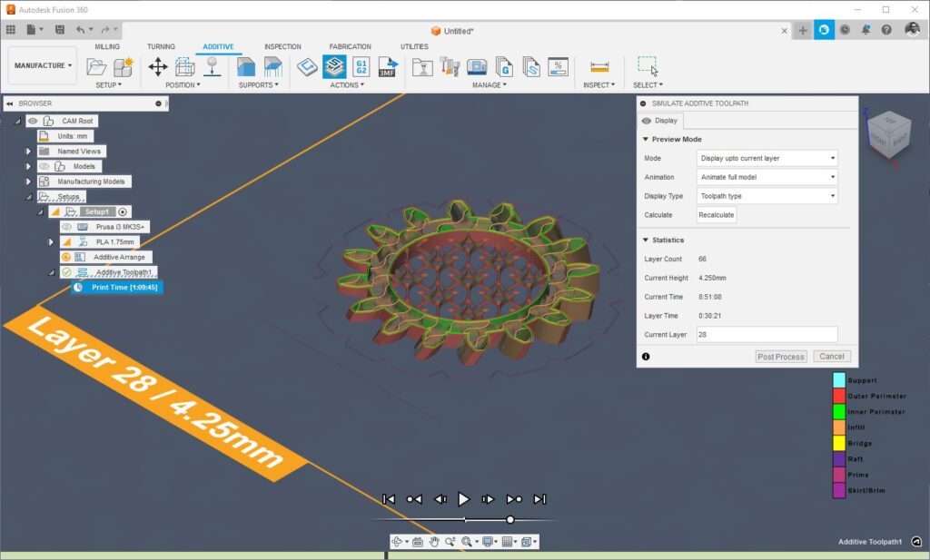
Task: Click the Inner Perimeter green swatch
Action: [x=839, y=411]
